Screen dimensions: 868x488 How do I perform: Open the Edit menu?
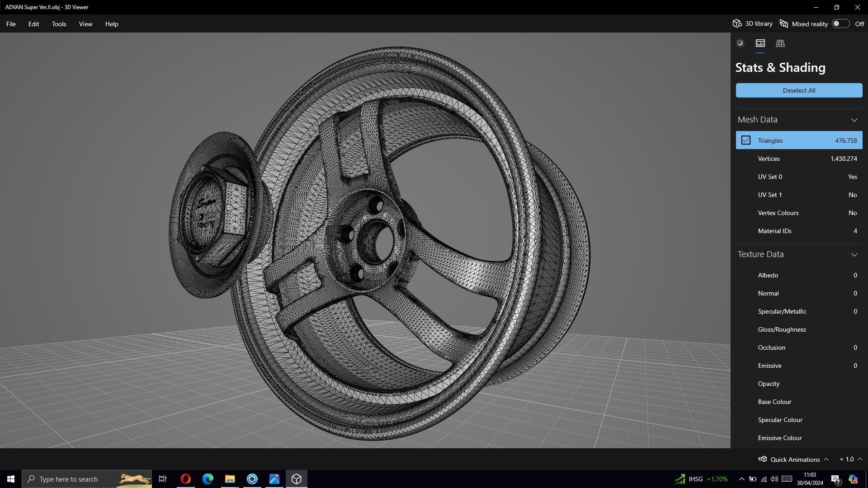(33, 24)
